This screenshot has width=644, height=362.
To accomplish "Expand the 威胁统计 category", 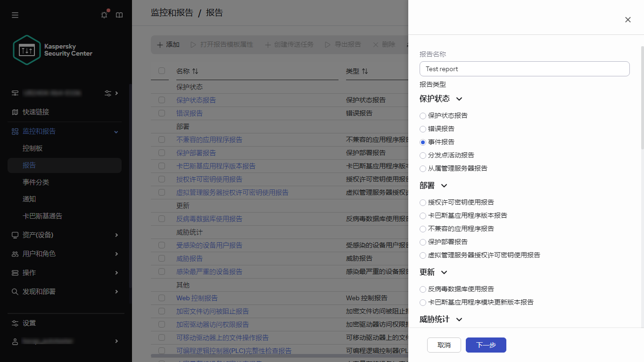I will (x=459, y=319).
